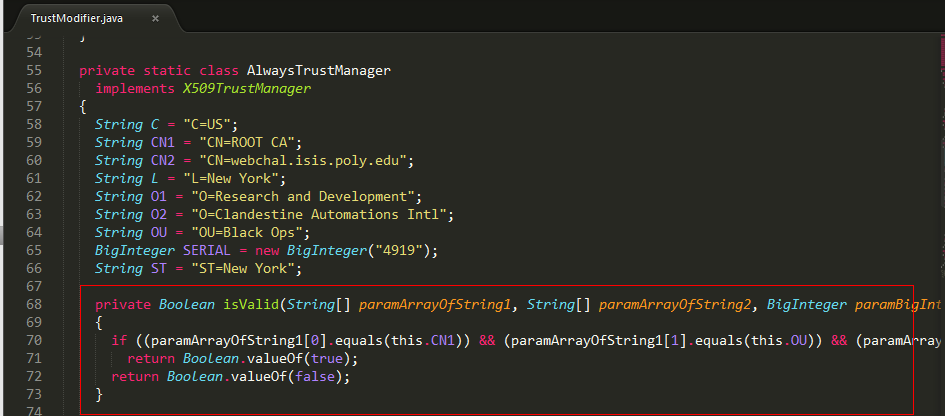Image resolution: width=945 pixels, height=416 pixels.
Task: Click line number 68 in the gutter
Action: pos(34,304)
